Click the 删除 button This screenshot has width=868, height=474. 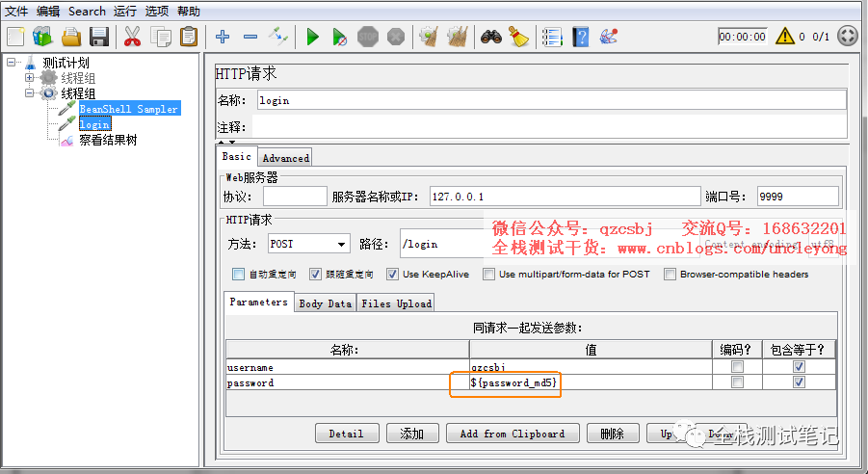click(613, 434)
